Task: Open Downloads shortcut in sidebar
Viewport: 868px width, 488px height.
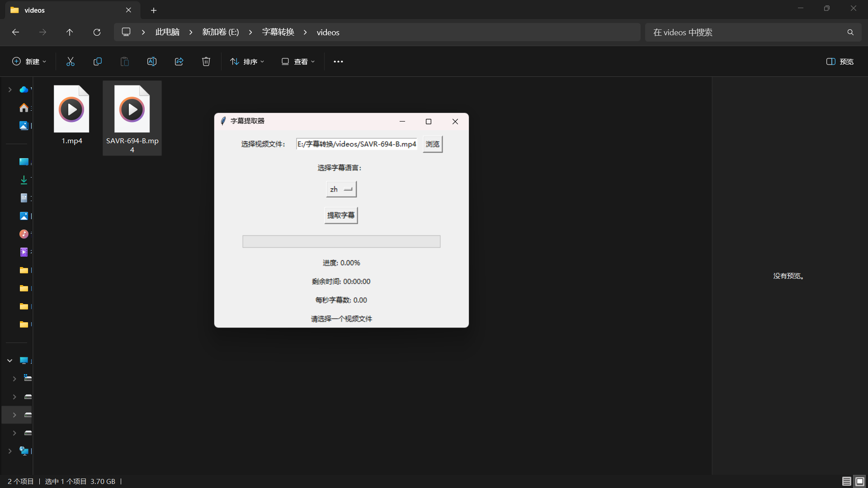Action: 24,180
